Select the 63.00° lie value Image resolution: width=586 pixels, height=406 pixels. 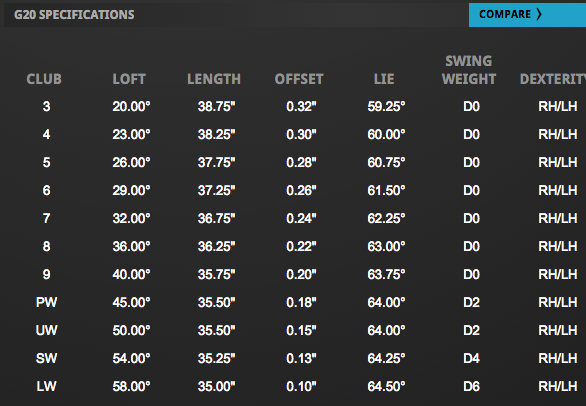click(x=386, y=246)
